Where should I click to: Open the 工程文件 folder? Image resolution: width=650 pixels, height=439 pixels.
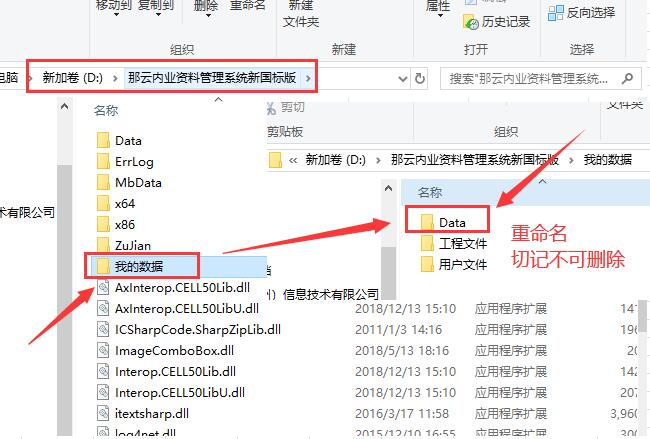pyautogui.click(x=454, y=243)
